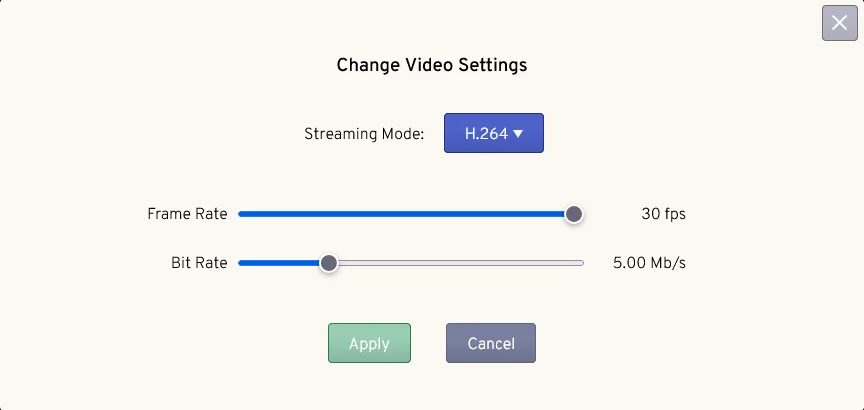The image size is (864, 410).
Task: Set Bit Rate to maximum at track end
Action: (582, 263)
